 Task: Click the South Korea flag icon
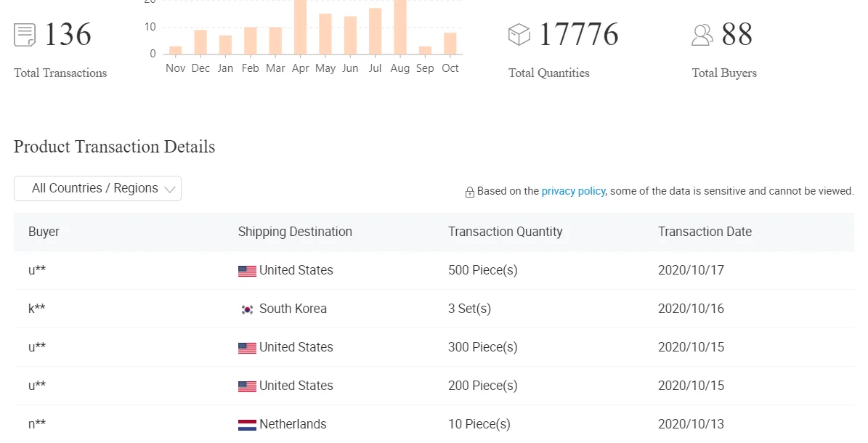[x=247, y=309]
